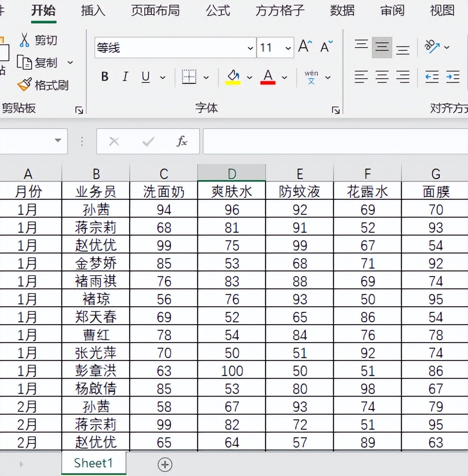Click the 爽肤水 header cell
Screen dimensions: 468x476
tap(232, 191)
